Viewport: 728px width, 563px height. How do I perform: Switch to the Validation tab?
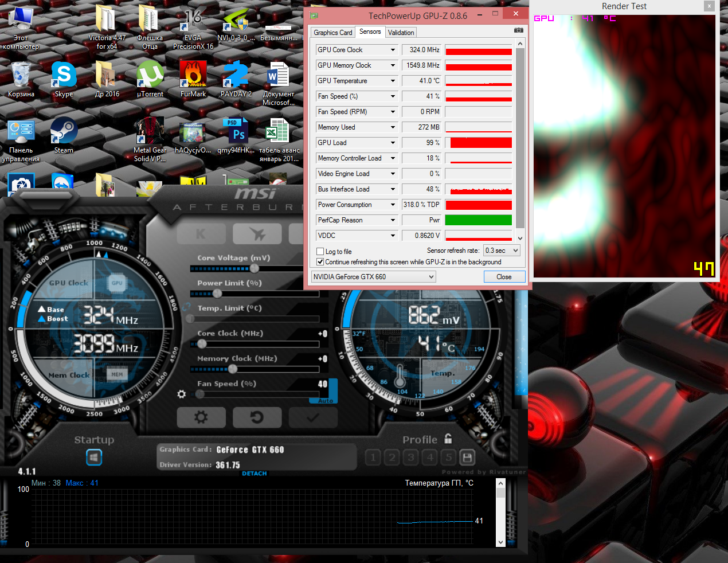point(401,33)
